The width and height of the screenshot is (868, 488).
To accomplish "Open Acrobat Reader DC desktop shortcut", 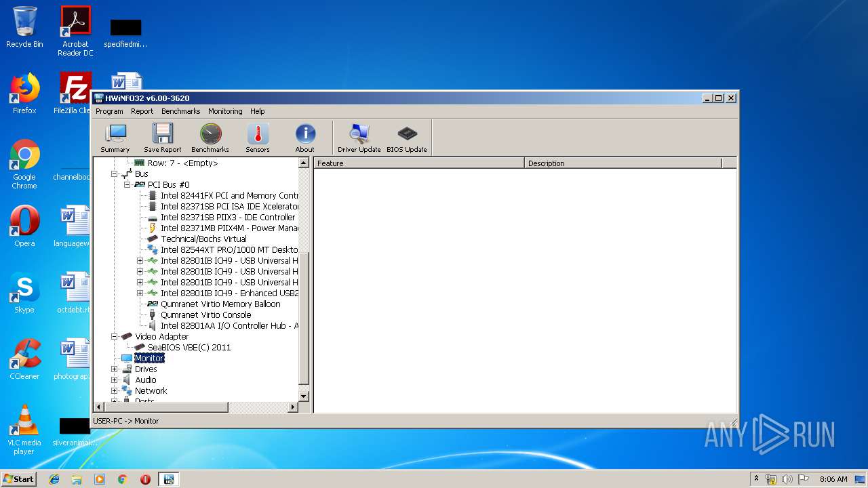I will pos(75,31).
